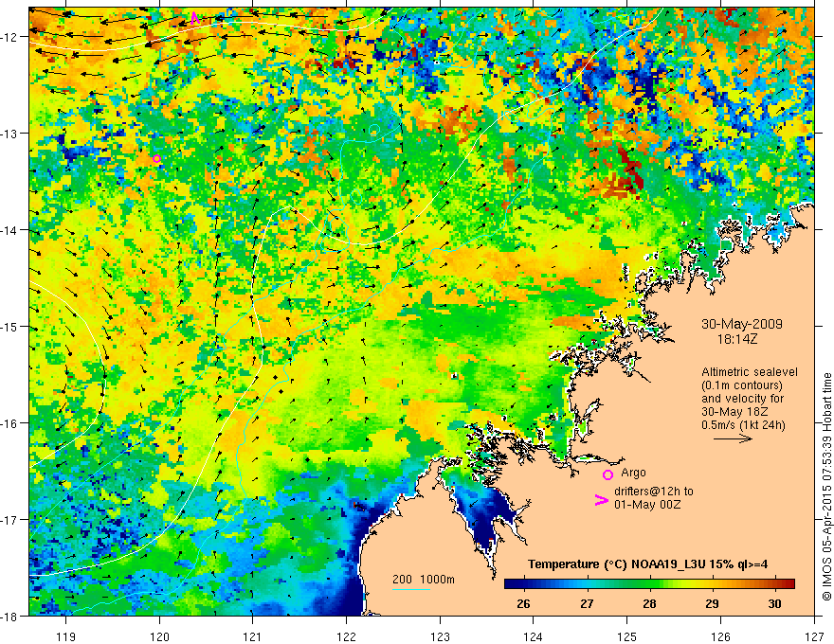Click the 0.5m/s velocity scale arrow
This screenshot has height=644, width=834.
(733, 438)
